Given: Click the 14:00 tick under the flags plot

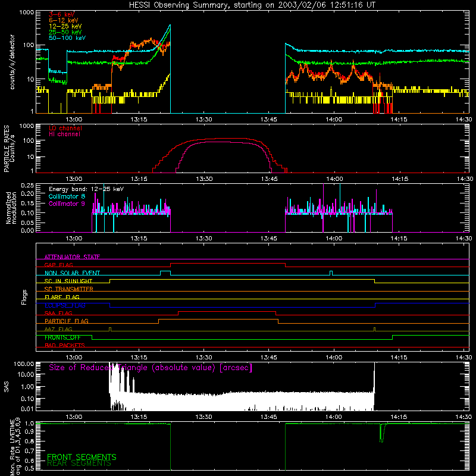Looking at the screenshot, I should (x=334, y=358).
